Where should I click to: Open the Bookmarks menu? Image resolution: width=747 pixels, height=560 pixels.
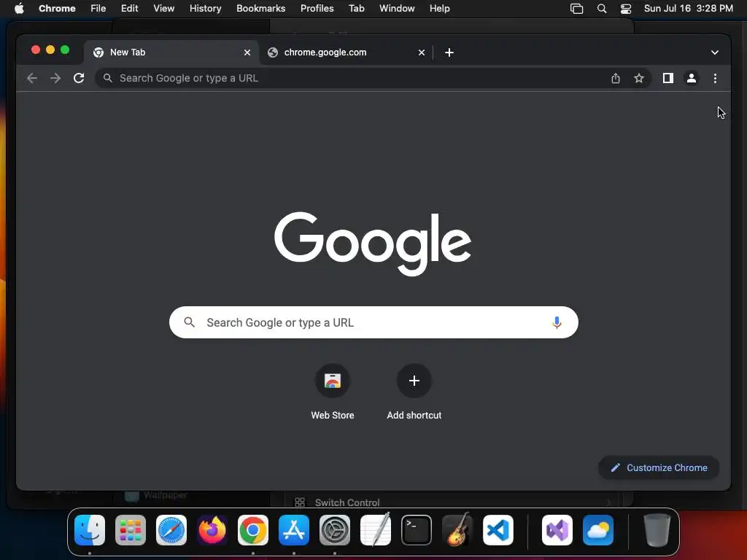point(260,9)
